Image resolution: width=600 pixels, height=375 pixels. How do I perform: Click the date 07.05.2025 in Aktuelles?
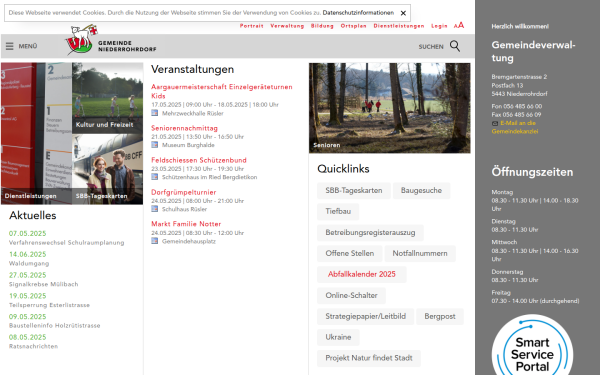click(x=28, y=233)
